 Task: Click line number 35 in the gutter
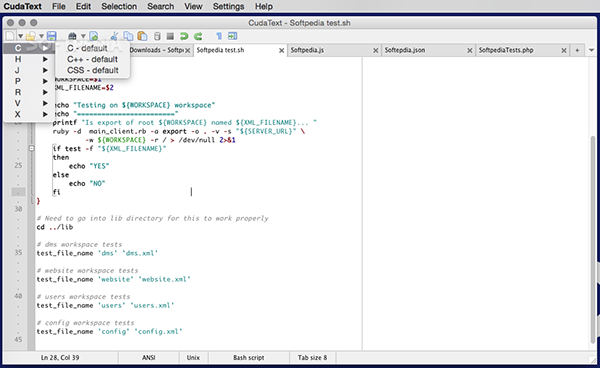[x=18, y=253]
